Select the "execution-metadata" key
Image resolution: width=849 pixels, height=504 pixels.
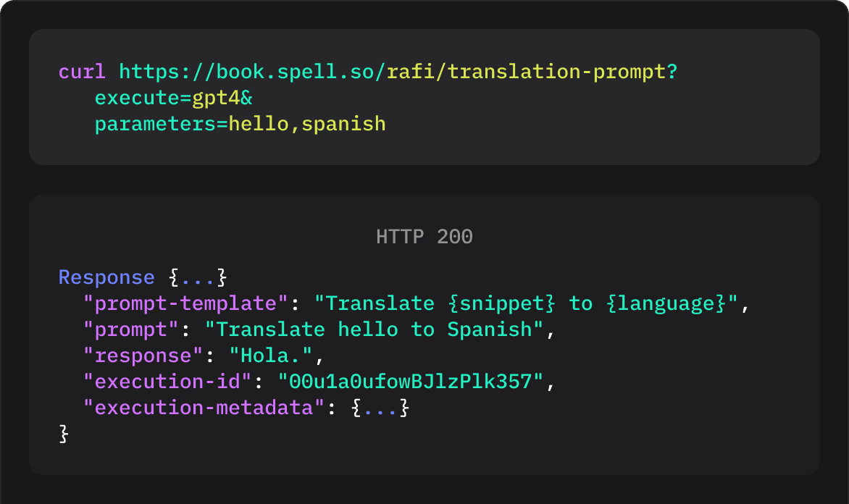pos(204,408)
